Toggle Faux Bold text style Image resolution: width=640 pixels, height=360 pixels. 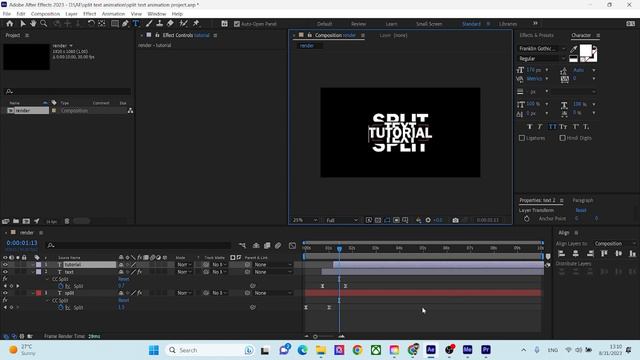(530, 127)
